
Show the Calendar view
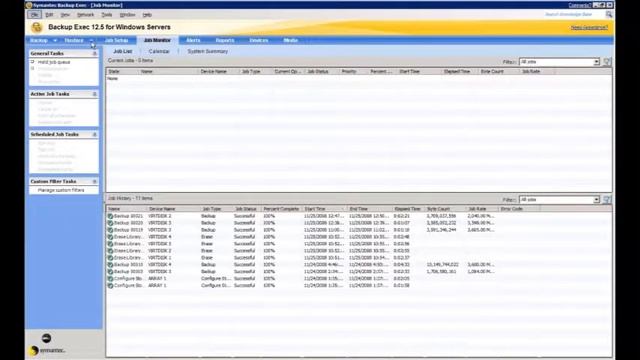coord(159,51)
